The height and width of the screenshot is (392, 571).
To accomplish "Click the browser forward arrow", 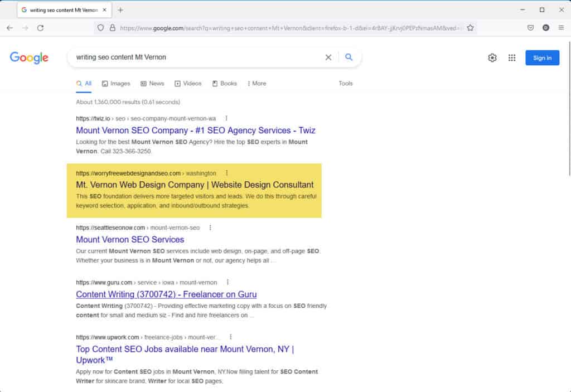I will coord(25,28).
